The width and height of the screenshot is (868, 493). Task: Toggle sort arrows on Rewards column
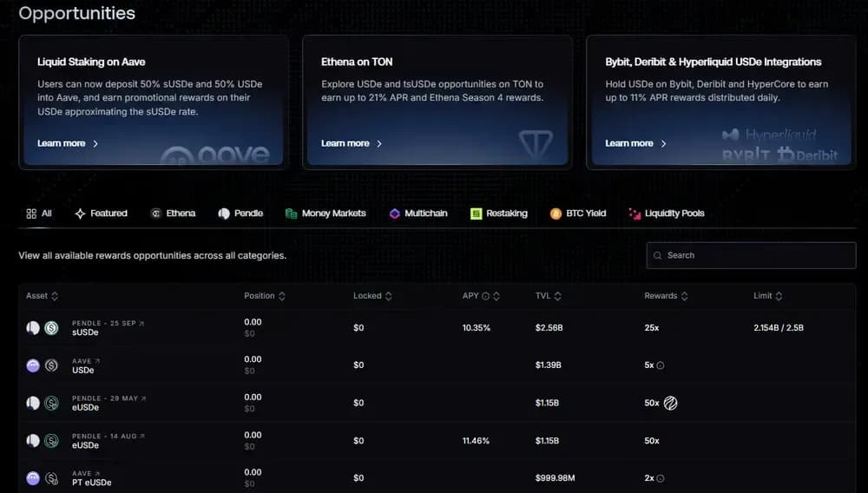coord(684,296)
